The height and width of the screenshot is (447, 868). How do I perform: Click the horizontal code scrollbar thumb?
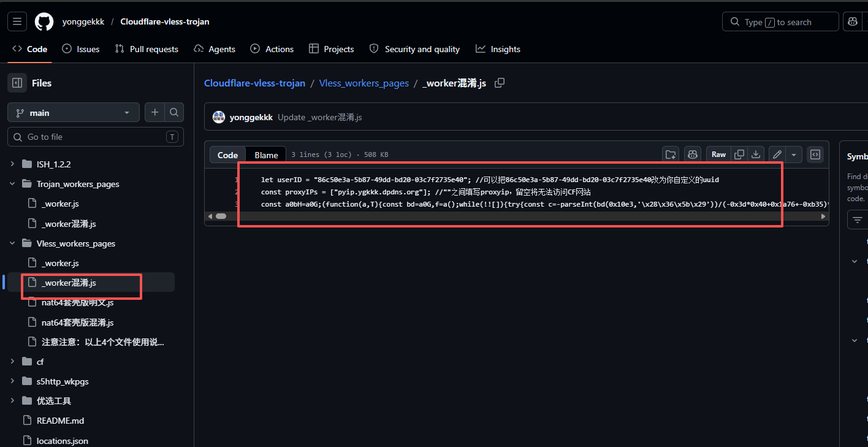221,216
